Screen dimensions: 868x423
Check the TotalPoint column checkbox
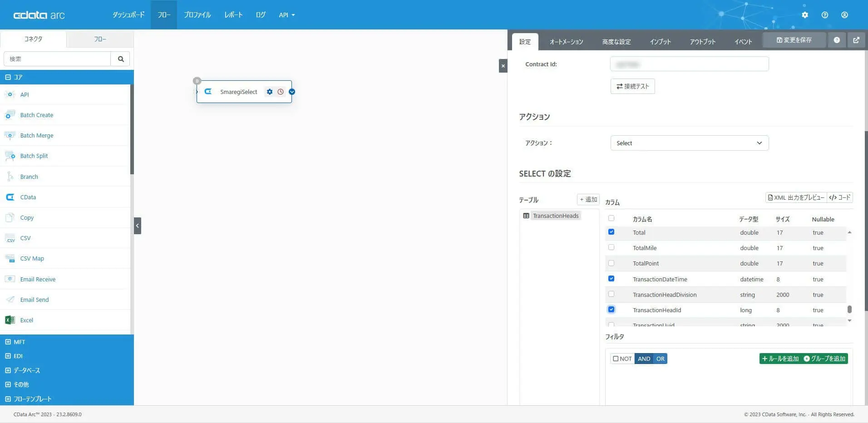[611, 263]
